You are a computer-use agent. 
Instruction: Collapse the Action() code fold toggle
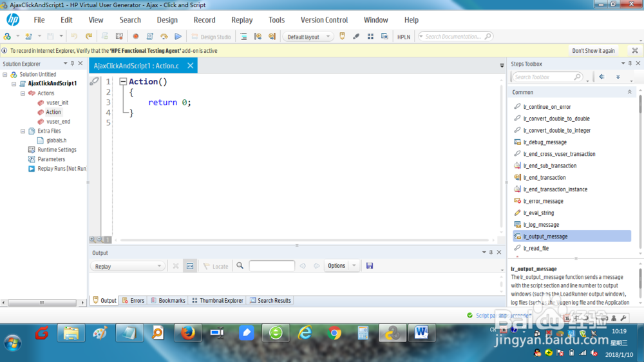(123, 82)
